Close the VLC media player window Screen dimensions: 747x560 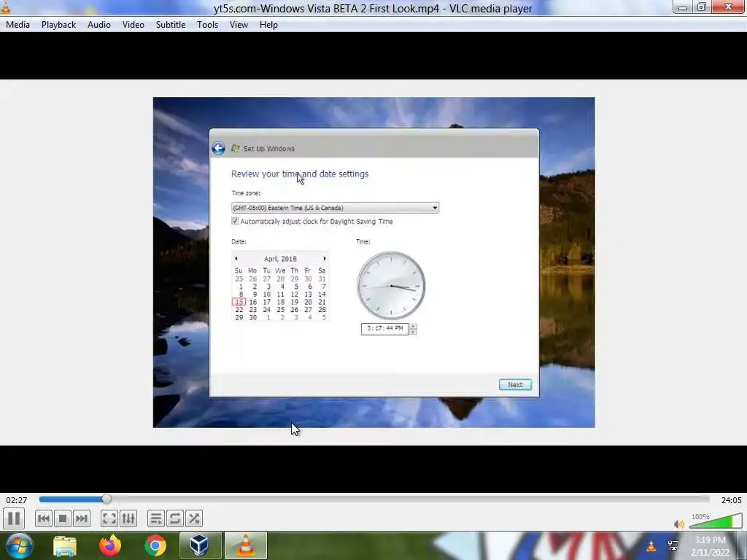tap(729, 7)
